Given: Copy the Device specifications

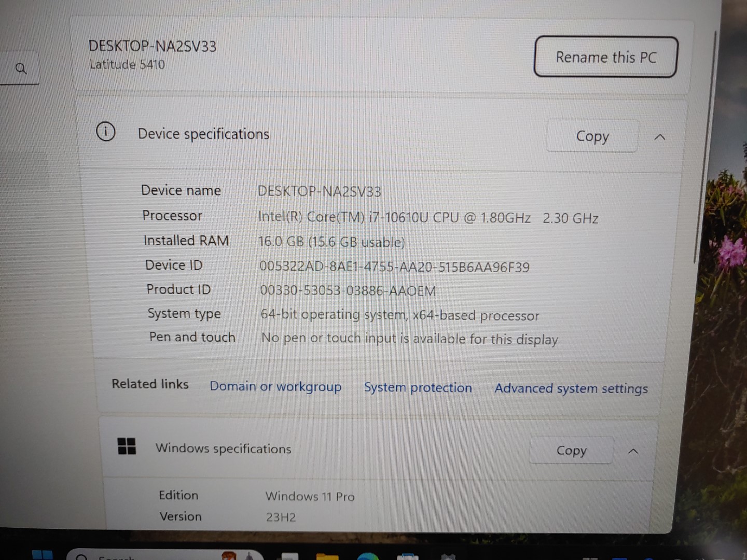Looking at the screenshot, I should coord(592,136).
